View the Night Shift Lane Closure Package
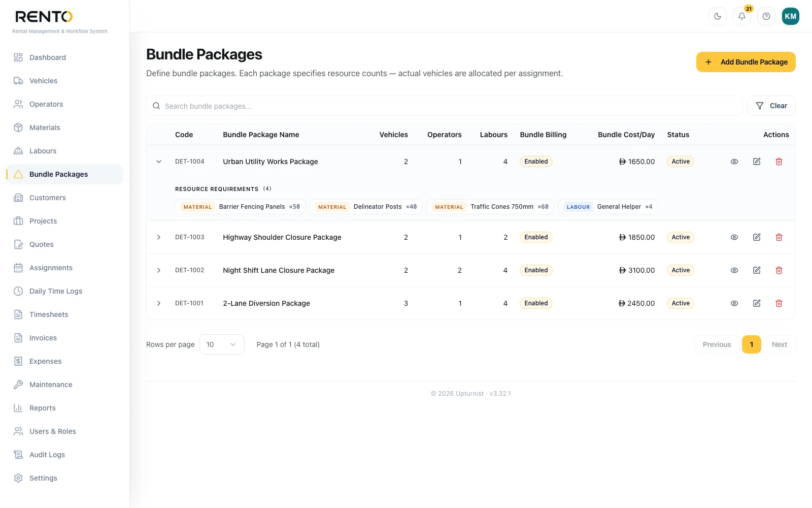Viewport: 812px width, 508px height. 734,270
